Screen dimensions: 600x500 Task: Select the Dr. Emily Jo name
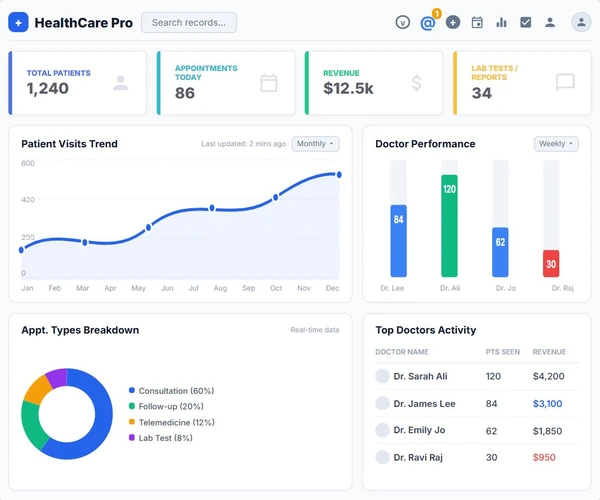pyautogui.click(x=419, y=430)
